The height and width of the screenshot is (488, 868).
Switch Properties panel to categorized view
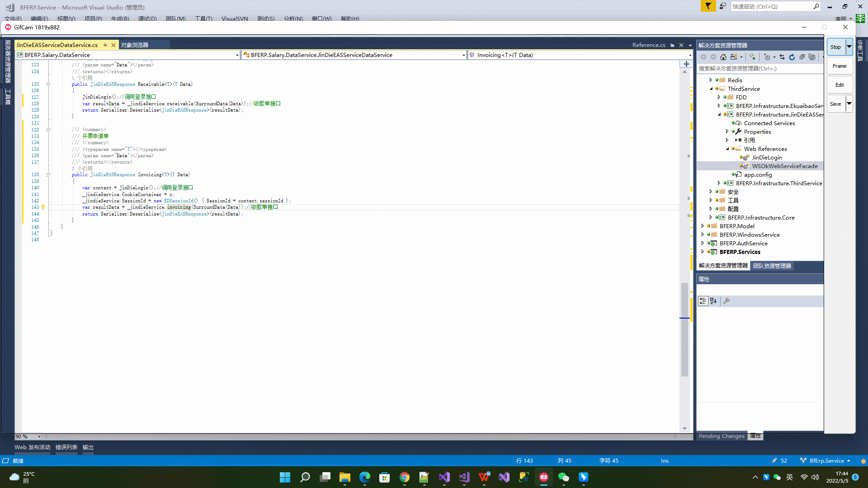703,301
